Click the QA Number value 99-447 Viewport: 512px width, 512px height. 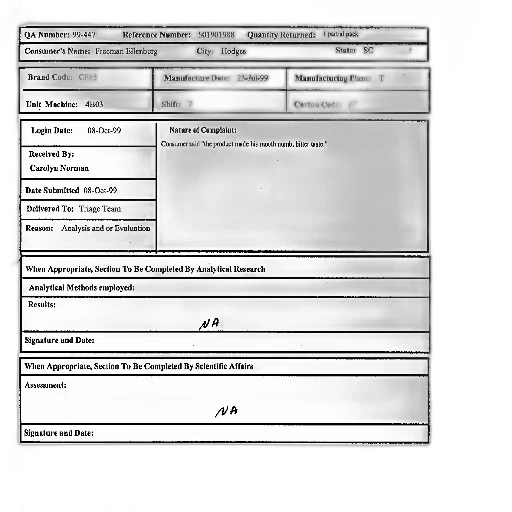(x=84, y=35)
